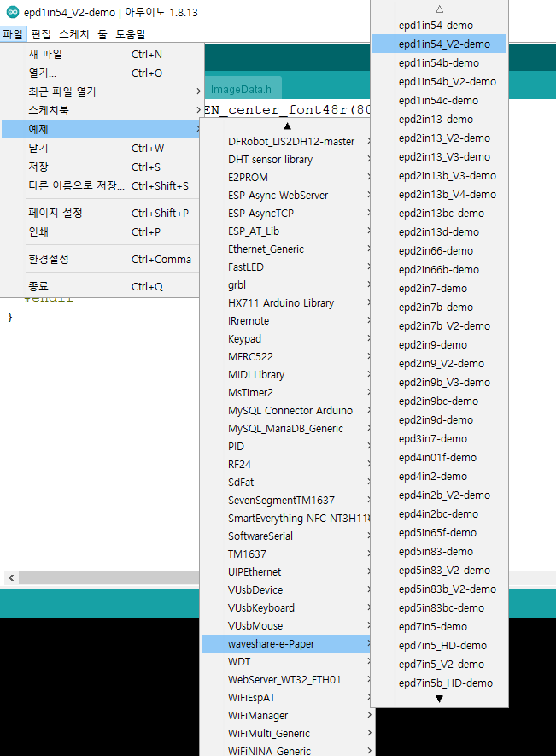Expand FastLED examples
Image resolution: width=556 pixels, height=756 pixels.
coord(286,267)
